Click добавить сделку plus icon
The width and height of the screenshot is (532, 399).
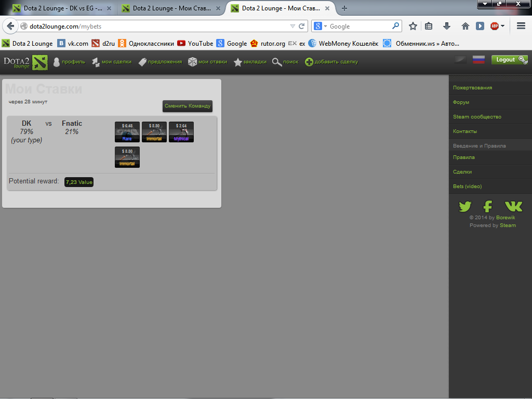point(309,62)
